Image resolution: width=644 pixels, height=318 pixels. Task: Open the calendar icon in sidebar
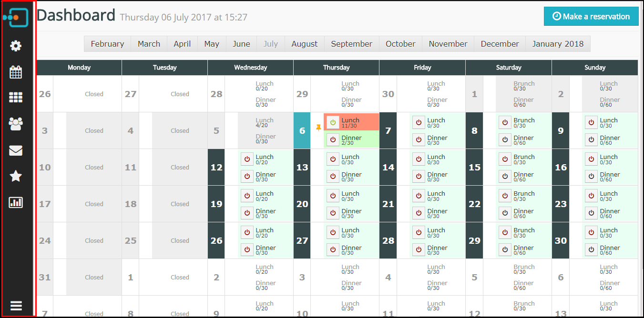pos(16,72)
